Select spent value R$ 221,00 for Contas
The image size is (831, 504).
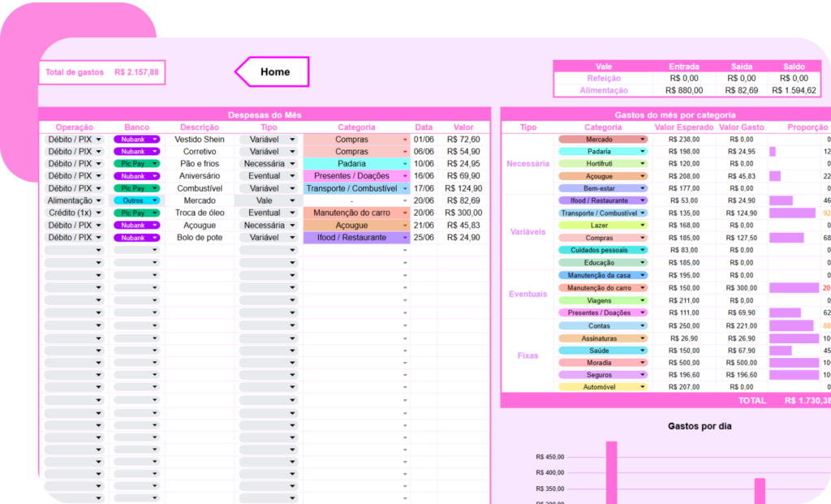coord(742,326)
